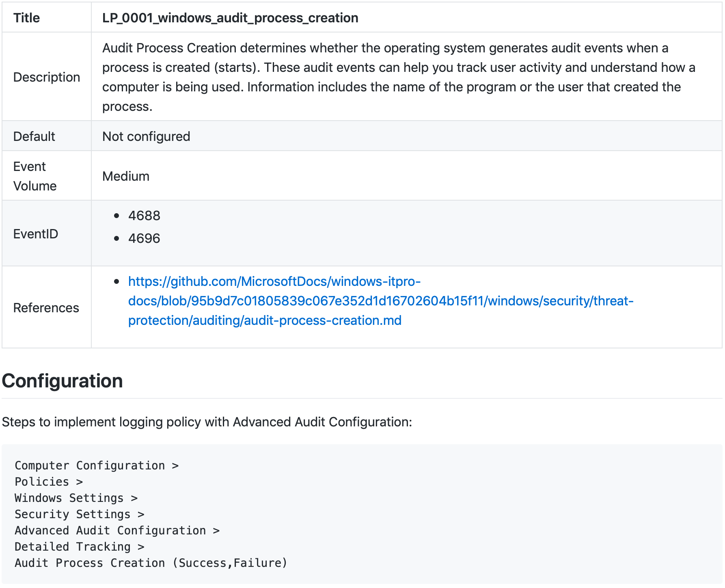Click the Description row label
This screenshot has width=725, height=588.
tap(47, 77)
